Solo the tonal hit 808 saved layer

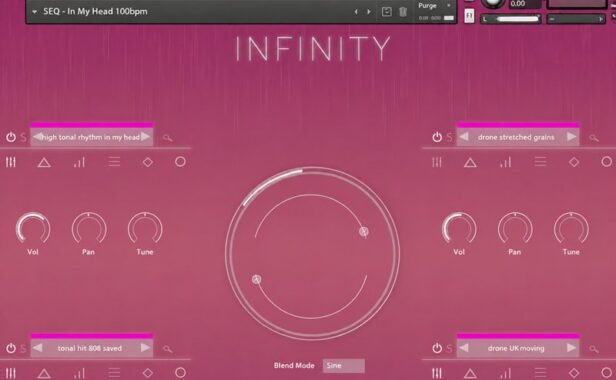click(23, 348)
